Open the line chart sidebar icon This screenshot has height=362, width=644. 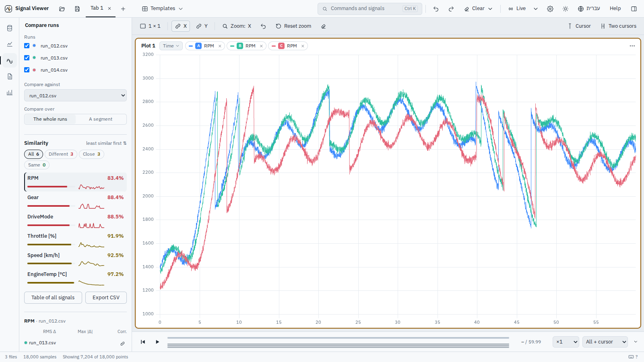coord(10,44)
